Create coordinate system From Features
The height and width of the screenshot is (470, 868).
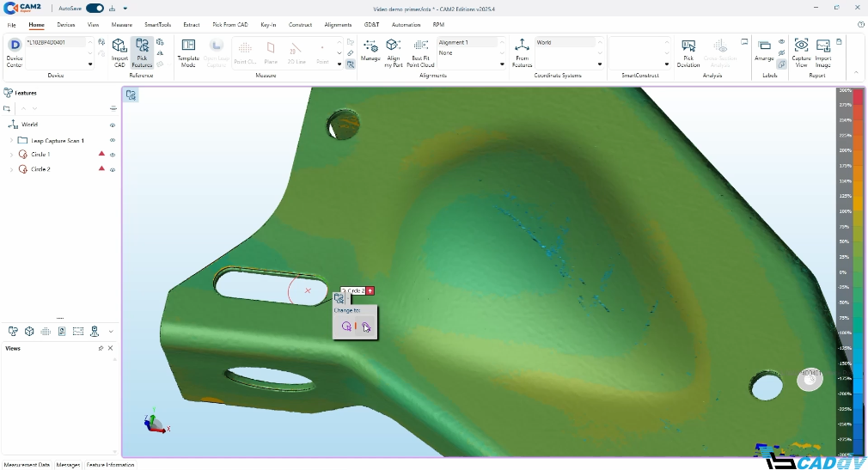tap(522, 53)
